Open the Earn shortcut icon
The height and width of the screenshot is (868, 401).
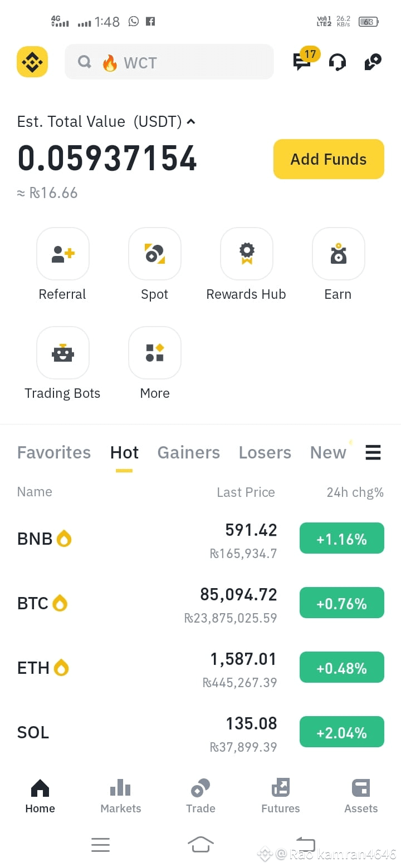[x=339, y=254]
